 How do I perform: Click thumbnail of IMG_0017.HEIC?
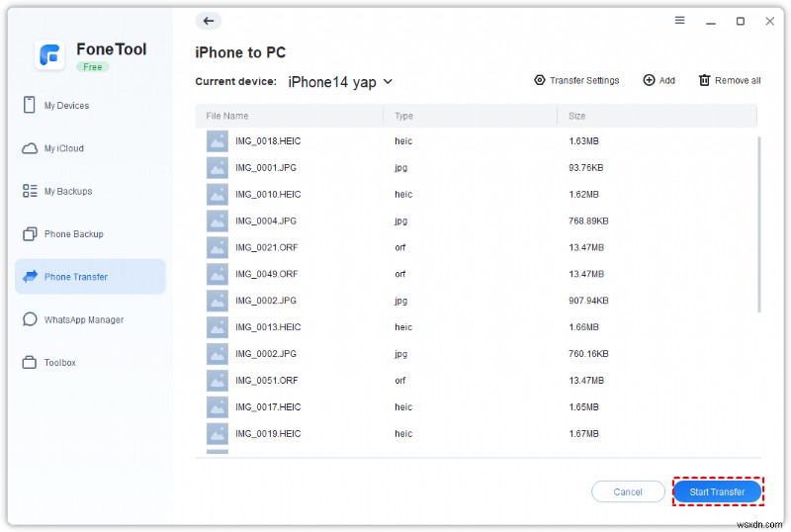click(218, 406)
